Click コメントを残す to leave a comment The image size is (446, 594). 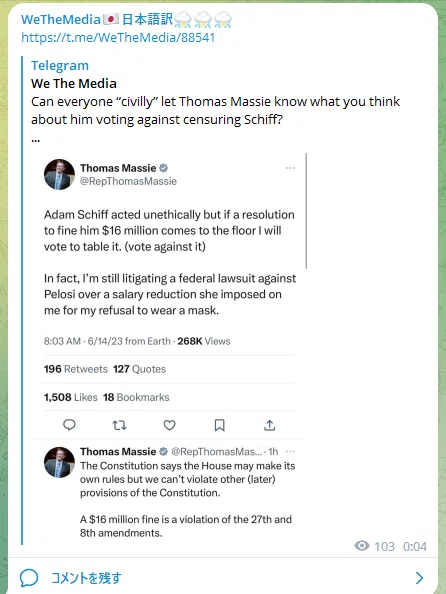[86, 578]
